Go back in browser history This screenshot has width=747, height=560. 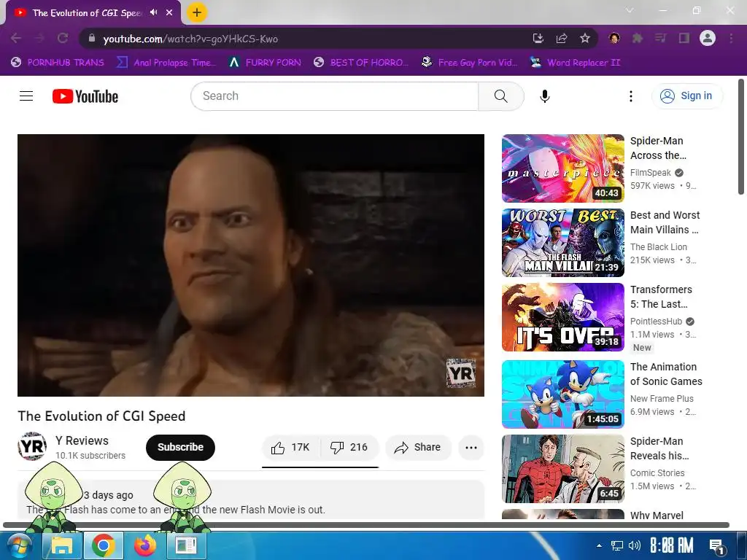(x=16, y=38)
